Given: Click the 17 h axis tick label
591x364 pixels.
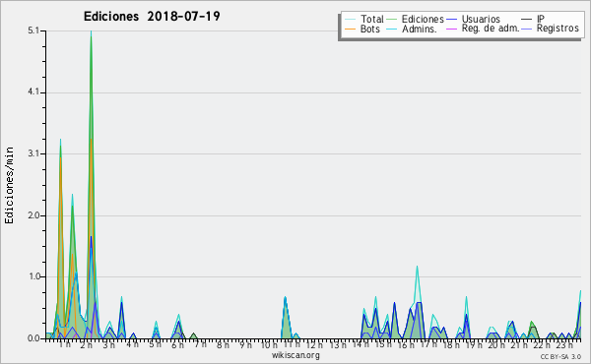Looking at the screenshot, I should [428, 344].
